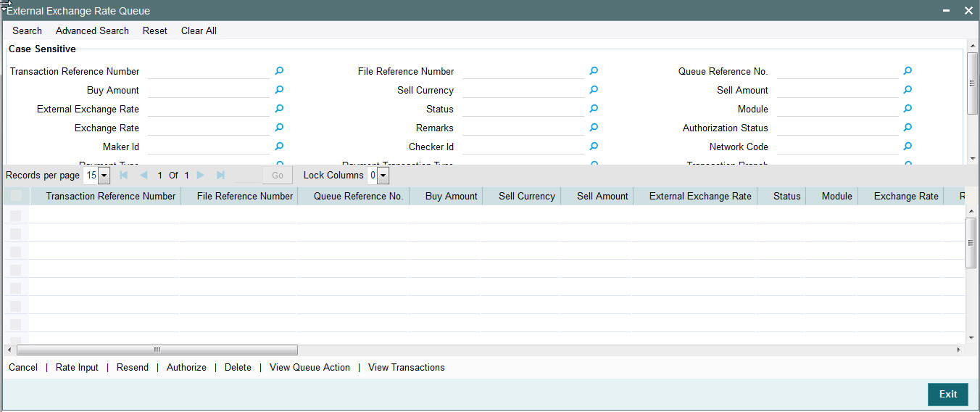The image size is (980, 412).
Task: Close the External Exchange Rate Queue window
Action: tap(968, 11)
